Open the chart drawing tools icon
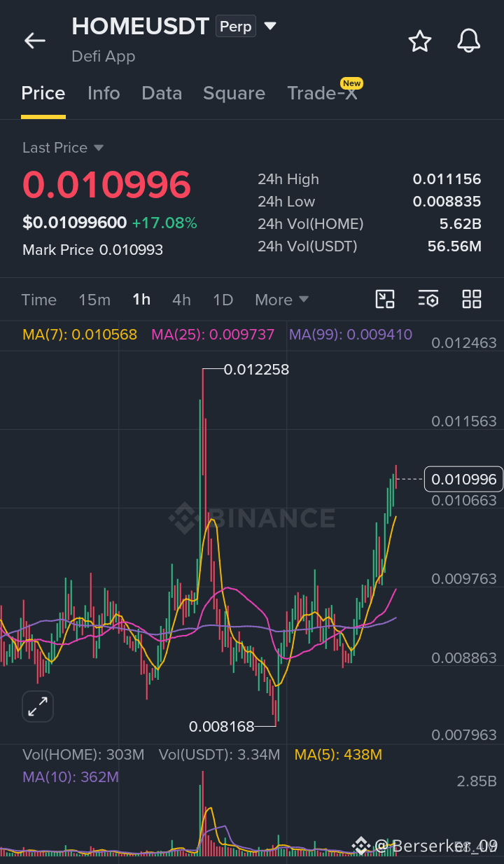Viewport: 504px width, 864px height. (385, 299)
